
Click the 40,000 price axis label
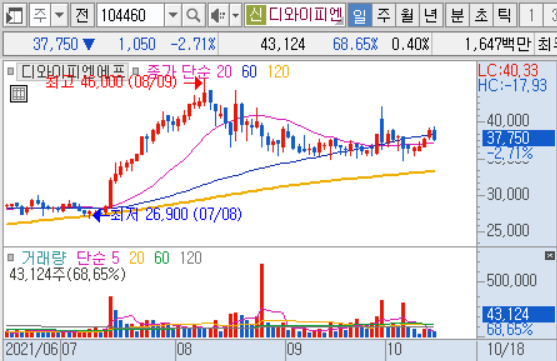(x=508, y=121)
